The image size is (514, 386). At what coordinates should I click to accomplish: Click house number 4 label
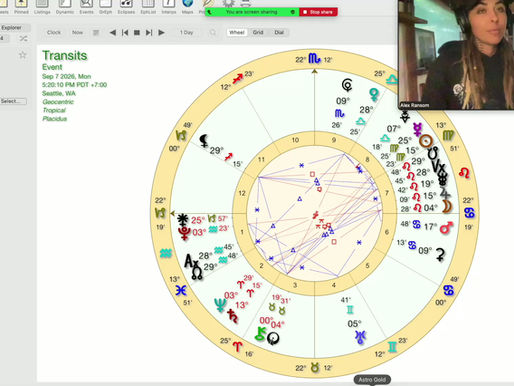pyautogui.click(x=333, y=285)
